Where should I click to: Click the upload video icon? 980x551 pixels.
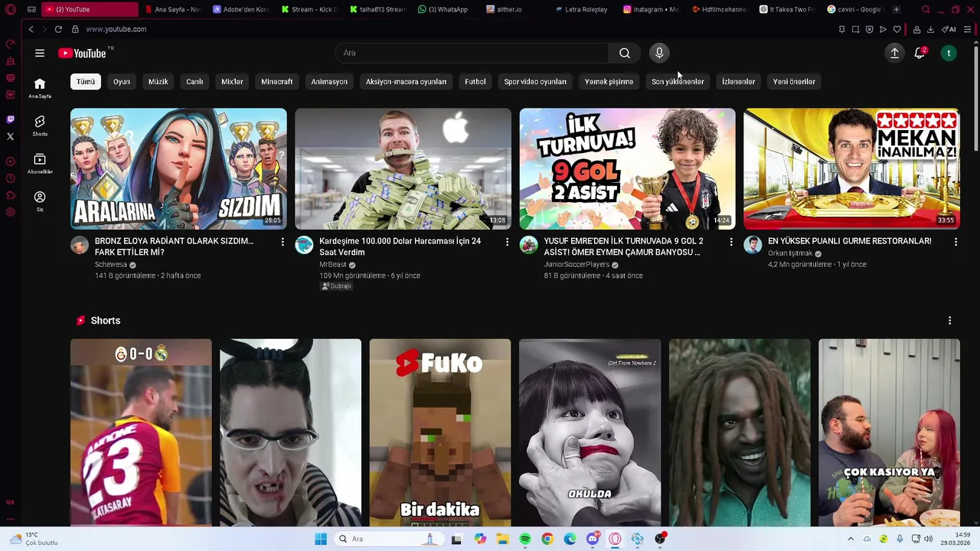point(894,53)
